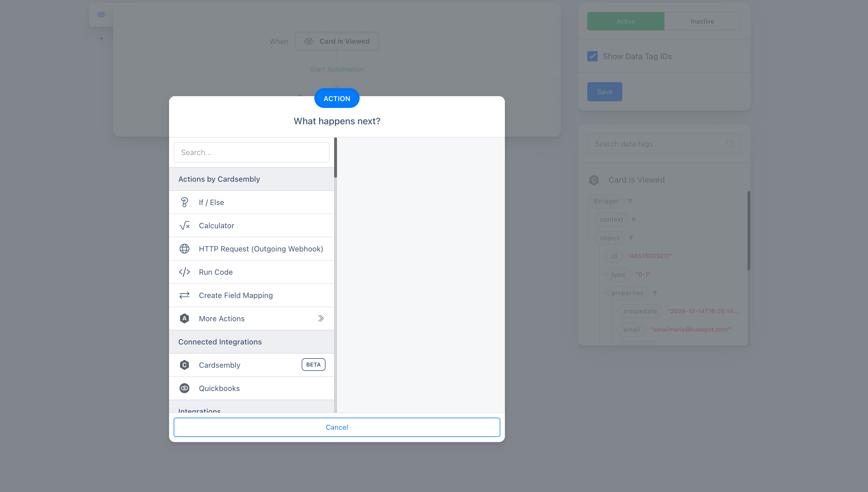868x492 pixels.
Task: Click the More Actions hexagon A icon
Action: [x=184, y=318]
